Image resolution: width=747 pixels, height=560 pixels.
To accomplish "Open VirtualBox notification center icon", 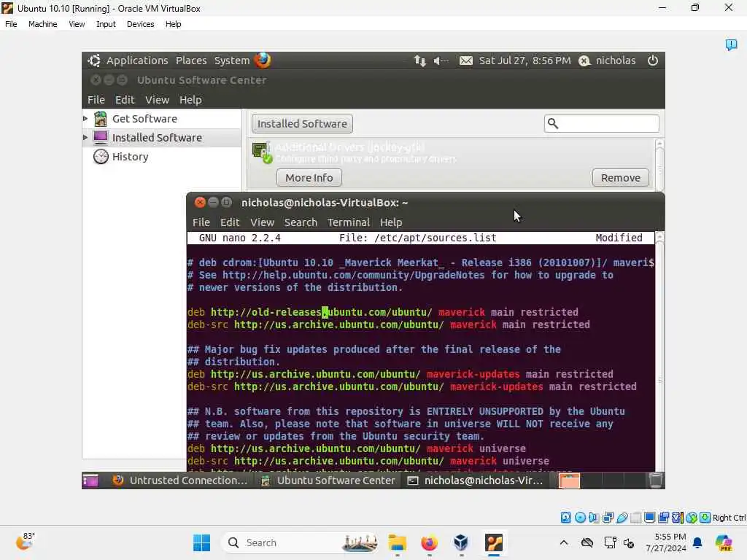I will pyautogui.click(x=731, y=44).
